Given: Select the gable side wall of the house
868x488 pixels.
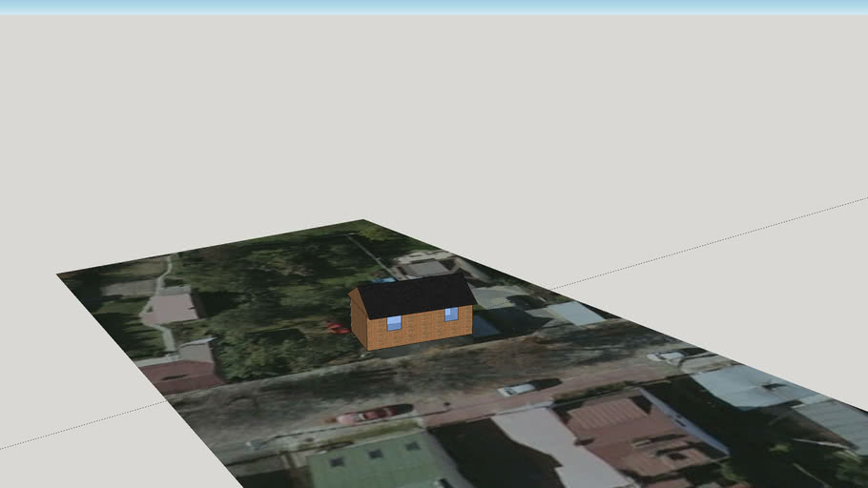Looking at the screenshot, I should 359,322.
